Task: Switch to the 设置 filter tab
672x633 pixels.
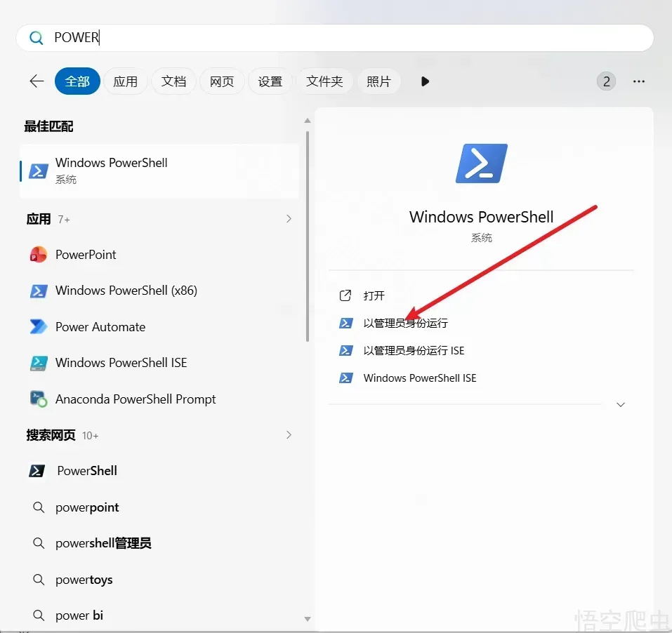Action: 270,81
